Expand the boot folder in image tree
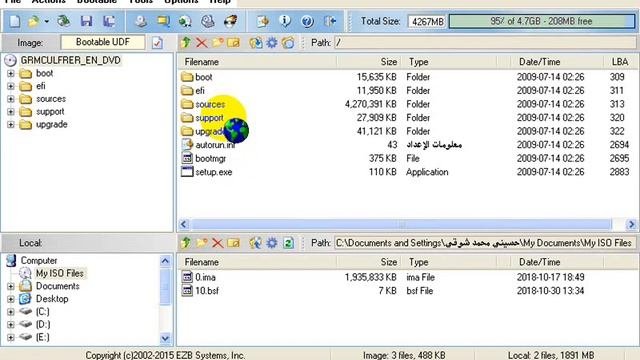The image size is (640, 360). 11,73
